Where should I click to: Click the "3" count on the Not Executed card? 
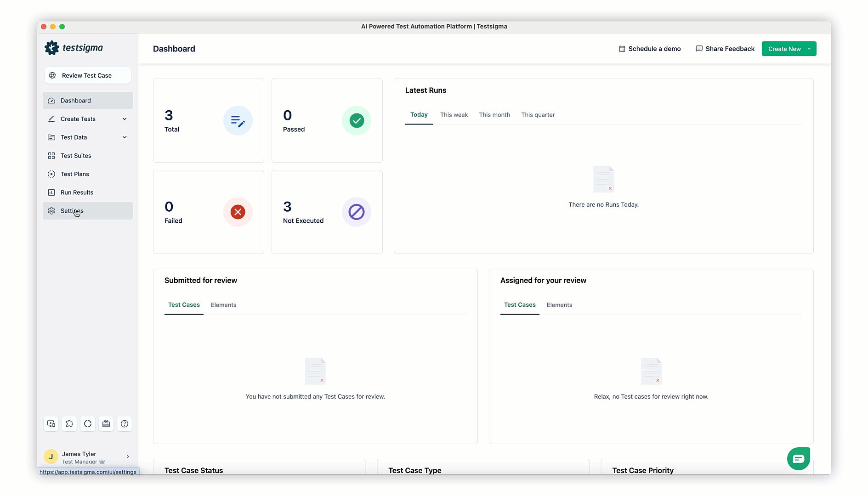coord(287,207)
